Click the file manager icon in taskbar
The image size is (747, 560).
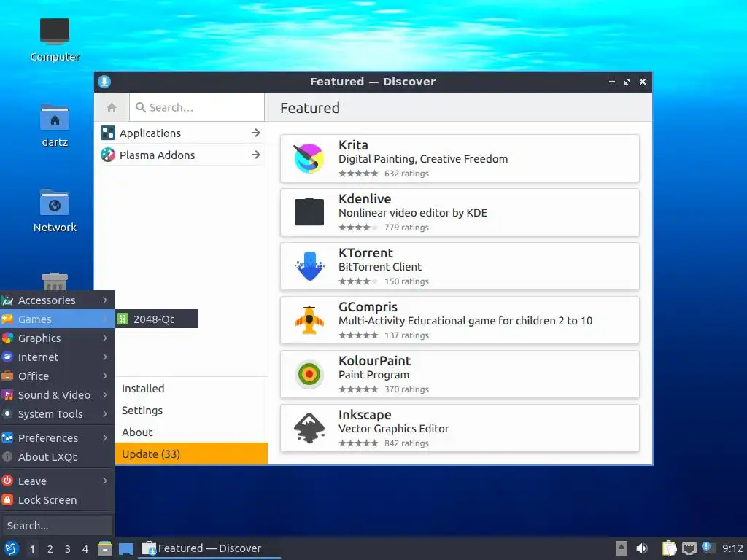(105, 548)
